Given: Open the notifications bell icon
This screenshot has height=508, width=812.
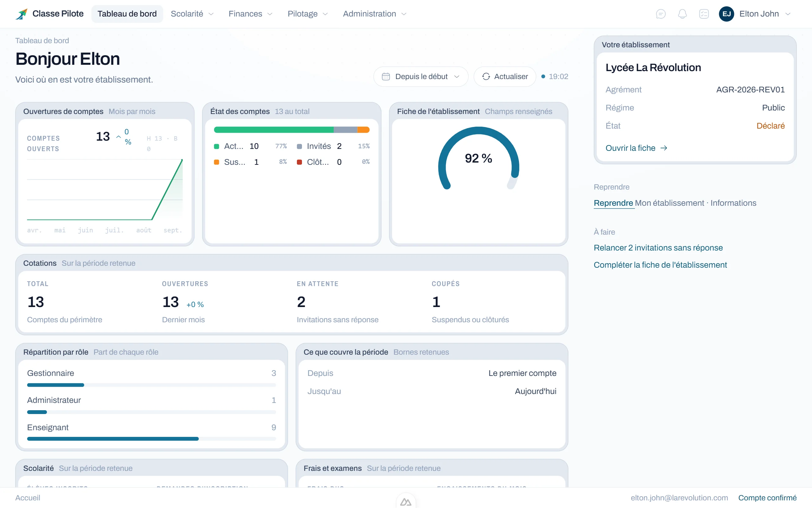Looking at the screenshot, I should (x=682, y=14).
